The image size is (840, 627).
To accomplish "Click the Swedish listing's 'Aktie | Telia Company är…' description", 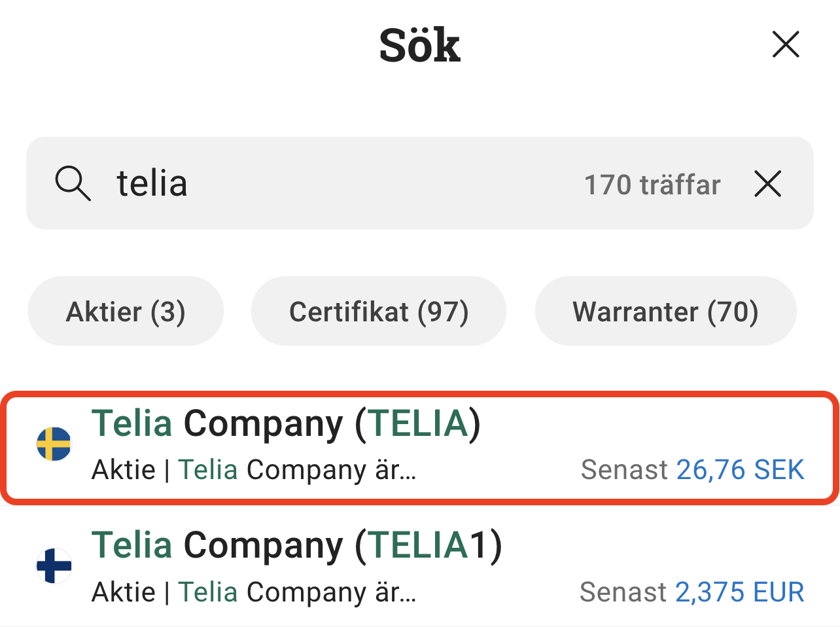I will (x=254, y=470).
